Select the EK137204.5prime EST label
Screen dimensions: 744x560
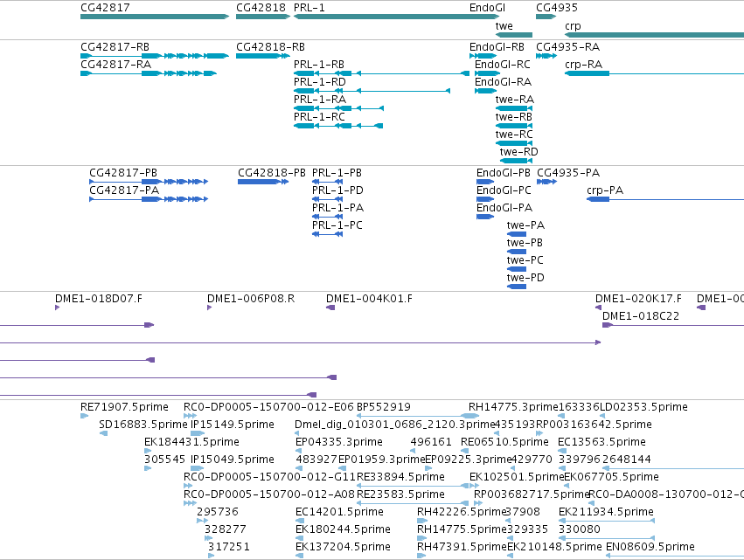click(343, 547)
